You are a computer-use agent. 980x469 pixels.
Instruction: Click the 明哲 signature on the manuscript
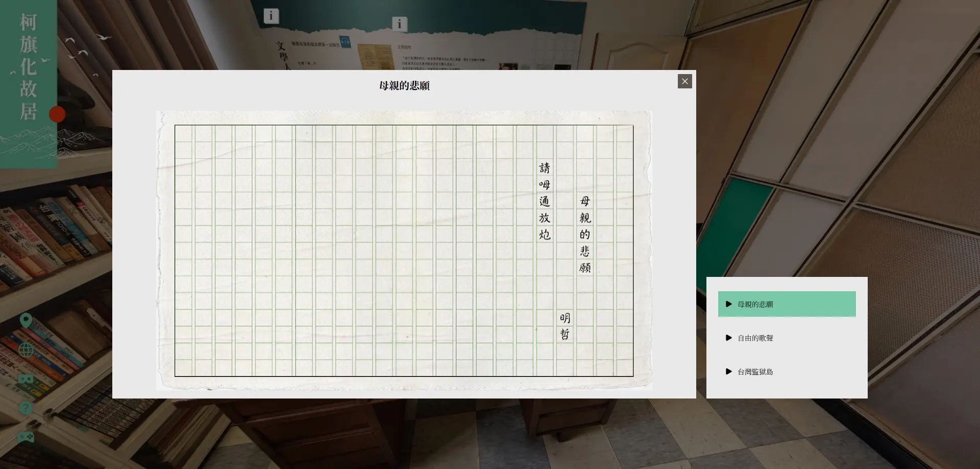(x=565, y=326)
